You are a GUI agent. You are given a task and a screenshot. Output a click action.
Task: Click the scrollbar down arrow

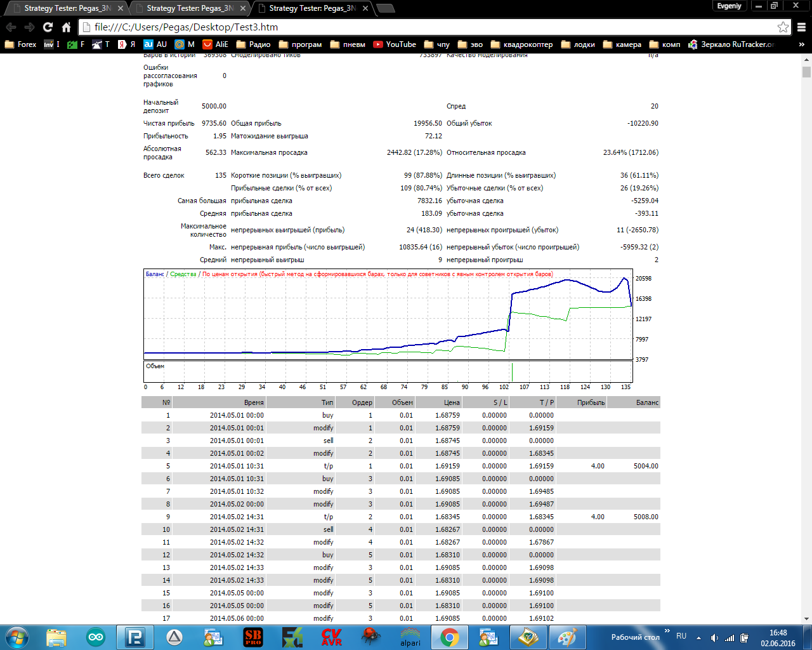[806, 618]
